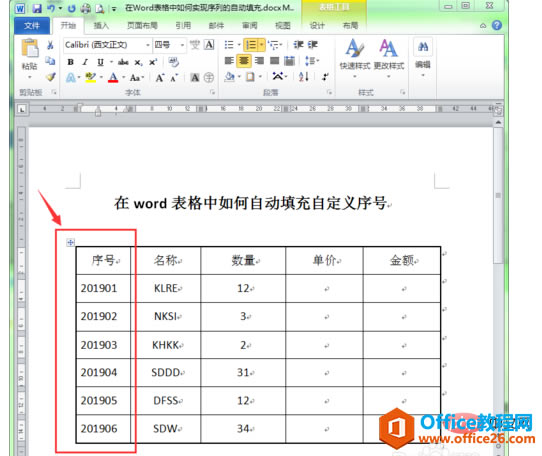Apply the yellow highlight color
542x456 pixels.
click(91, 77)
